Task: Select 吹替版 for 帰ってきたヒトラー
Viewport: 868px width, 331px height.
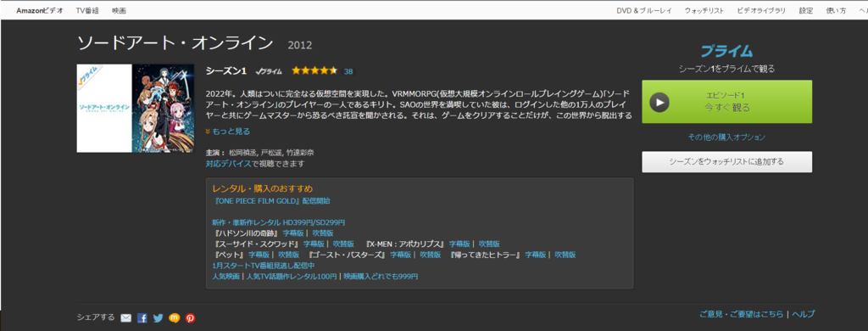Action: click(565, 255)
